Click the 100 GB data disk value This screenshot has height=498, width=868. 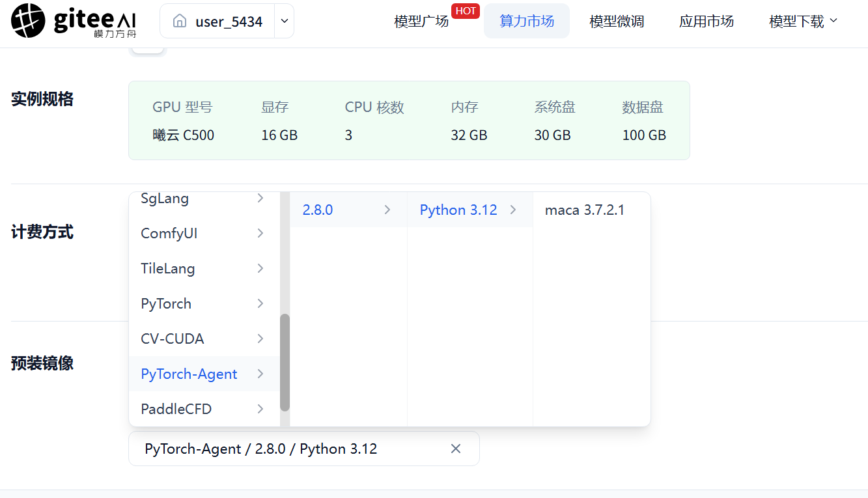point(644,135)
